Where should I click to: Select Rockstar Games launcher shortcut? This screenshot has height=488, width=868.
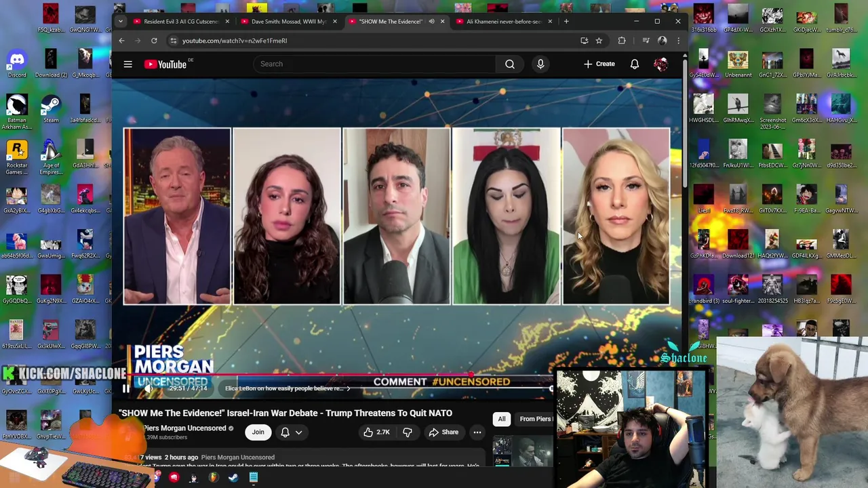click(16, 157)
